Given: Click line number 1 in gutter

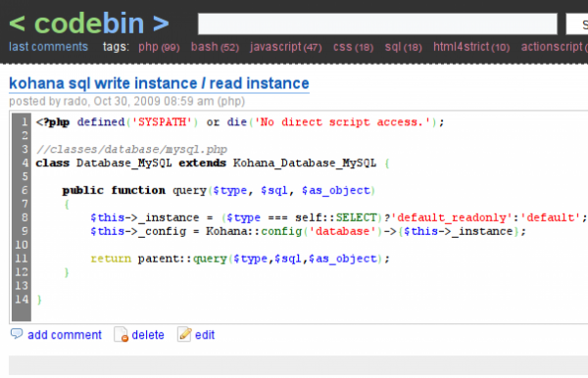Looking at the screenshot, I should (24, 121).
